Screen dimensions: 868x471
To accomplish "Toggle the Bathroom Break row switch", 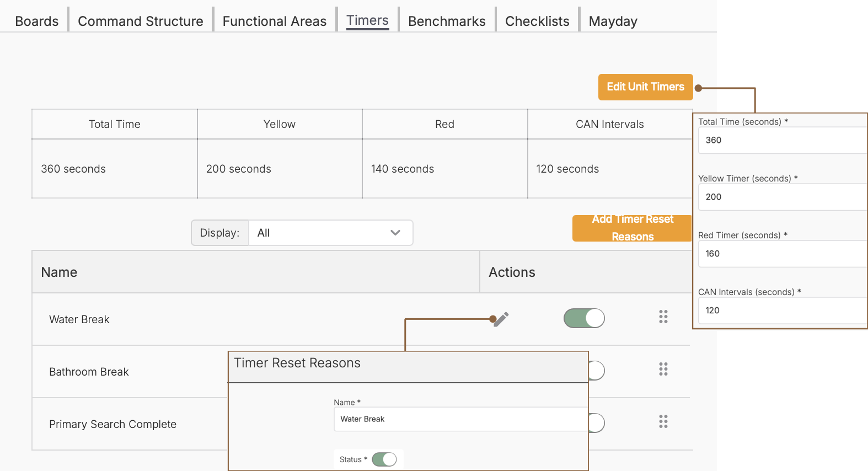I will click(x=597, y=370).
